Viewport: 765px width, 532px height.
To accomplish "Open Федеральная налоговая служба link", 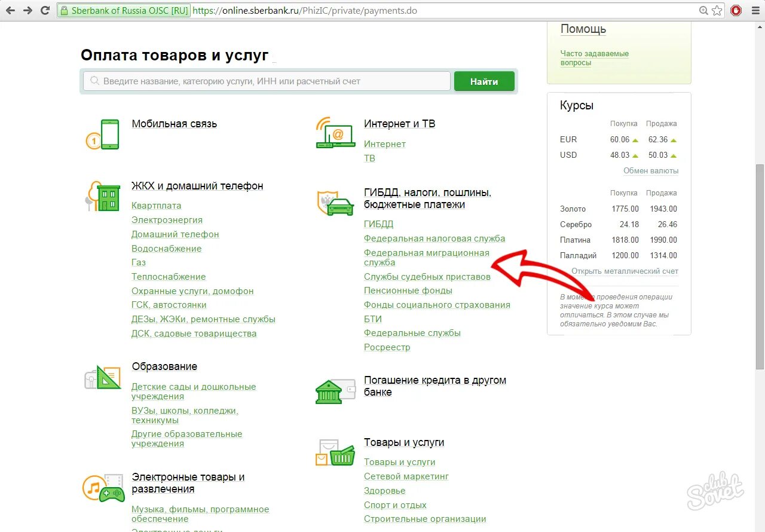I will click(x=434, y=239).
